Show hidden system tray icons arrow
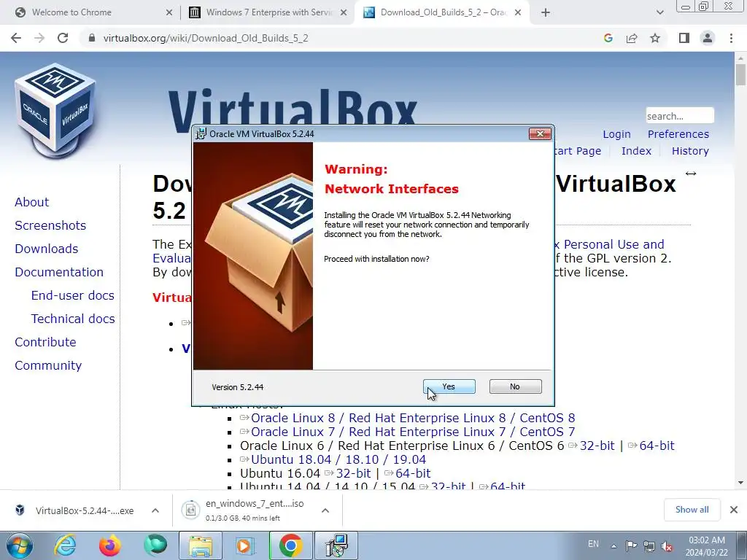 coord(614,546)
